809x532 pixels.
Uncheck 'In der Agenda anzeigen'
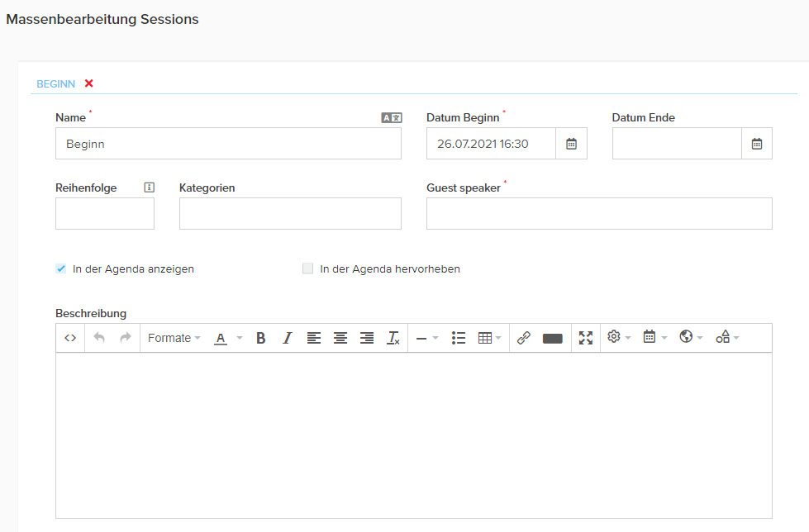pos(61,268)
